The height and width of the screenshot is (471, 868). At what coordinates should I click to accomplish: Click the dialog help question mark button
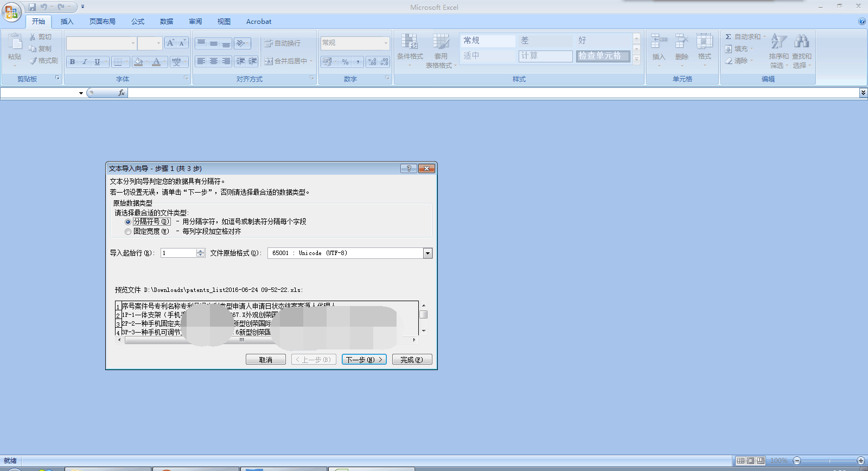[x=409, y=169]
